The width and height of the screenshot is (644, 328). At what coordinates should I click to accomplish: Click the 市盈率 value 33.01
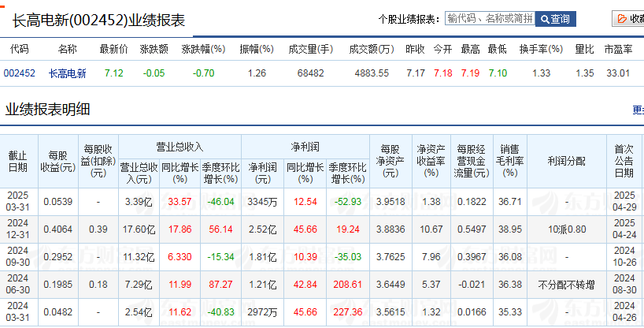click(618, 73)
